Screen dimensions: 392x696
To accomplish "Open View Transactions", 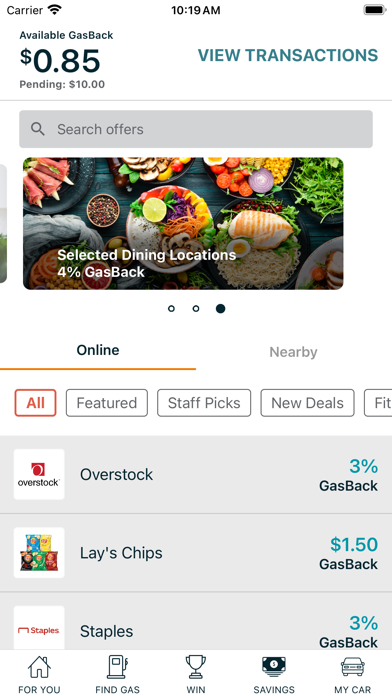I will [288, 55].
